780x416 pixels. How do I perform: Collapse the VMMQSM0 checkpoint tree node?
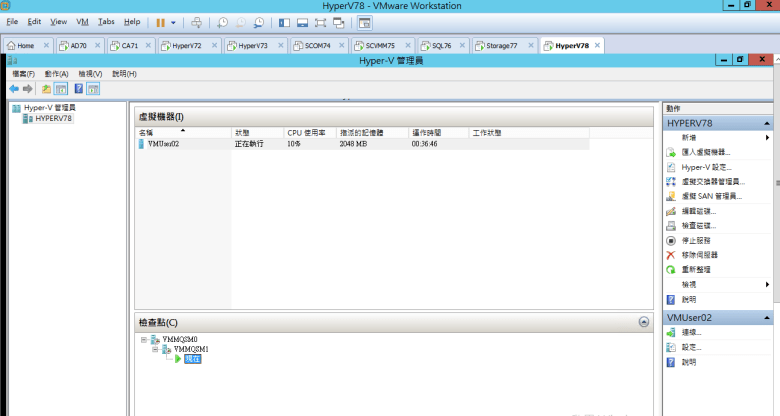(x=144, y=340)
